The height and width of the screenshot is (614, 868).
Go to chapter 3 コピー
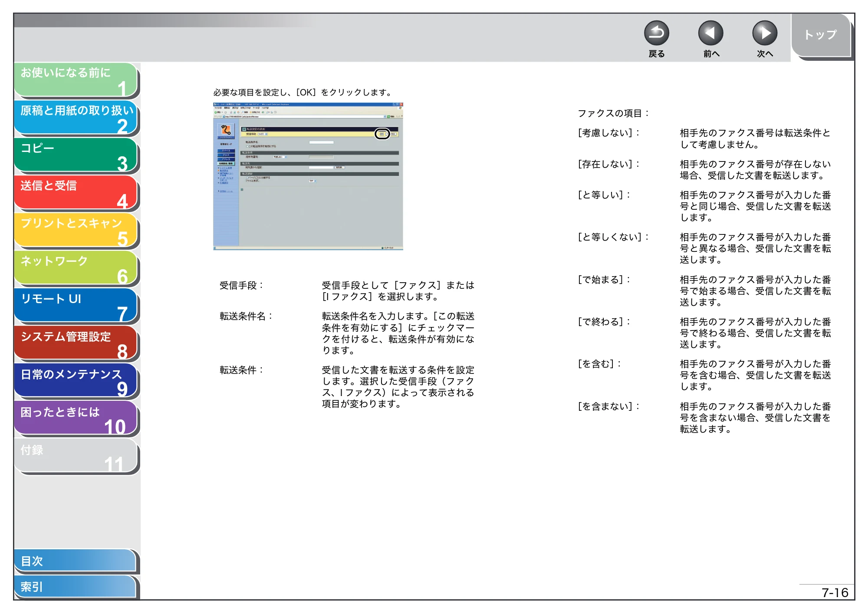point(76,155)
